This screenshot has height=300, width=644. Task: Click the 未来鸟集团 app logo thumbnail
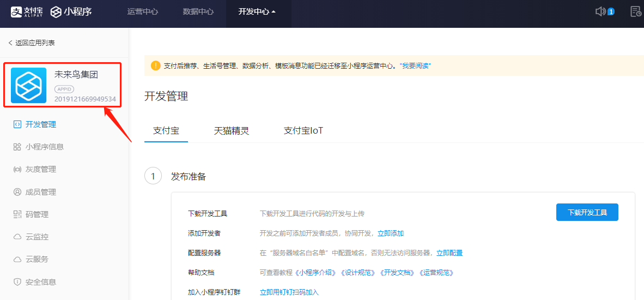tap(29, 86)
